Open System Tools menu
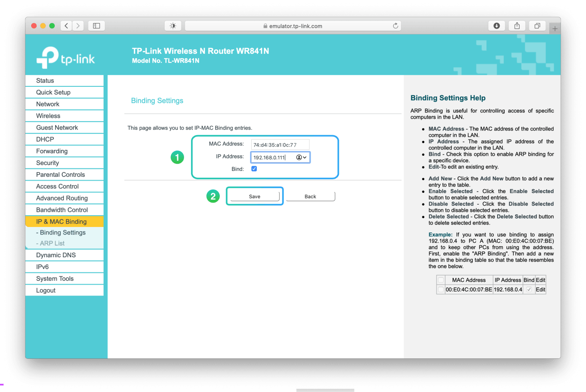The height and width of the screenshot is (392, 586). [x=64, y=279]
